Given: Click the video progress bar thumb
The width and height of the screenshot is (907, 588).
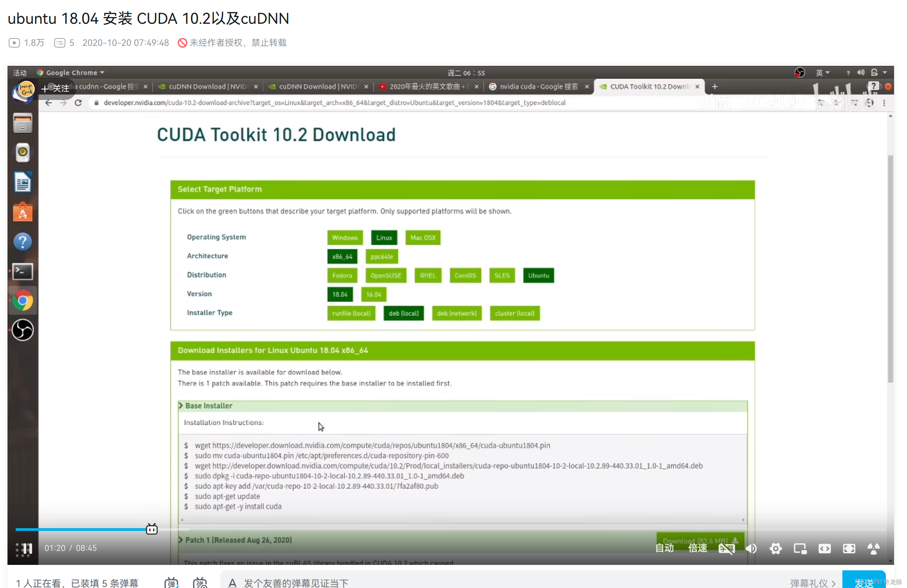Looking at the screenshot, I should tap(152, 529).
